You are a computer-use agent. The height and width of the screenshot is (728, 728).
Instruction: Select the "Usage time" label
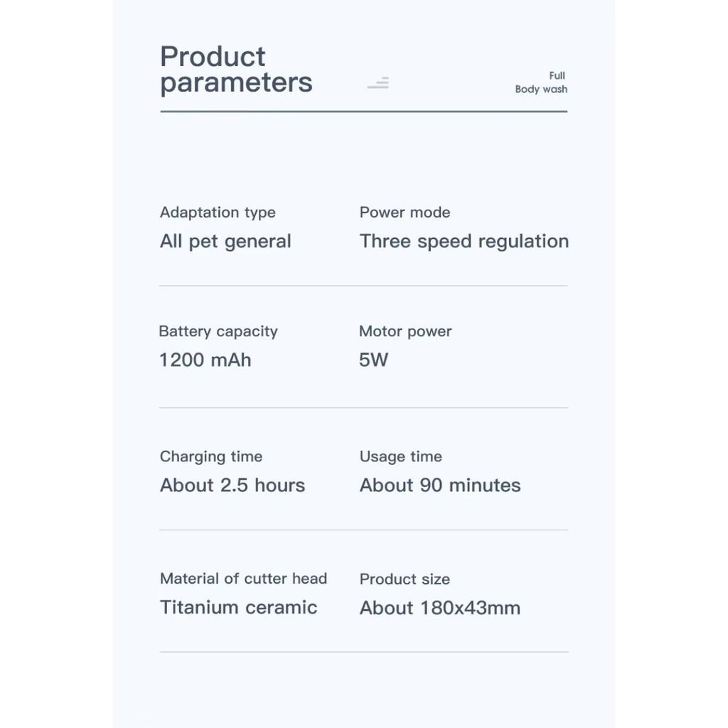(401, 456)
